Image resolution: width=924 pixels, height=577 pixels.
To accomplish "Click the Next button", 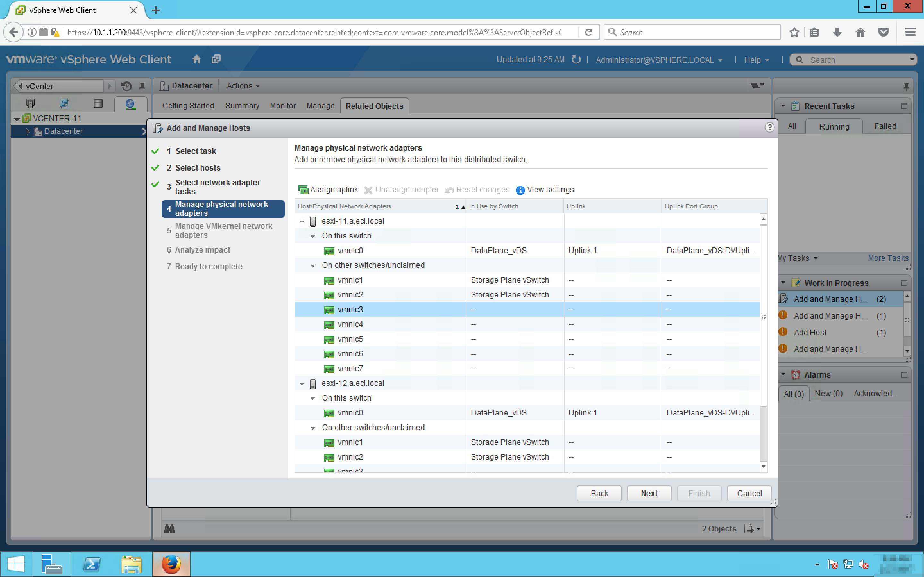I will click(x=649, y=493).
